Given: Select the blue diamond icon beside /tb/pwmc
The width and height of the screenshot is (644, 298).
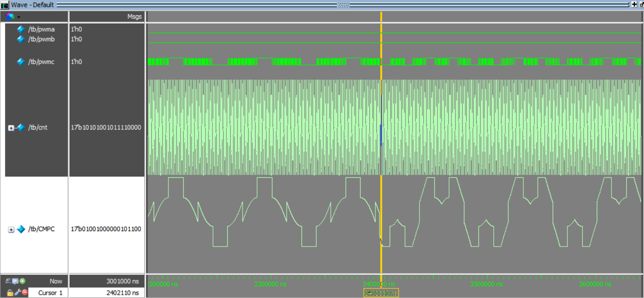Looking at the screenshot, I should pyautogui.click(x=20, y=61).
